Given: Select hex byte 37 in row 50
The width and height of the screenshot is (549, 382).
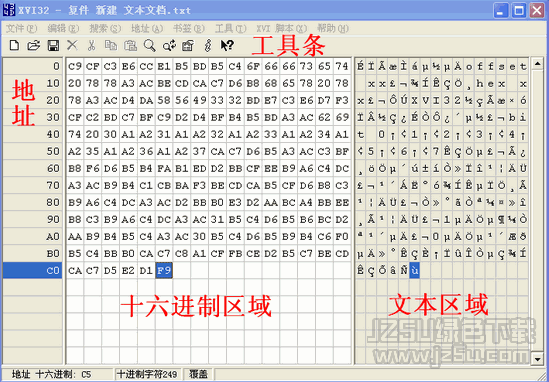Looking at the screenshot, I should 200,151.
